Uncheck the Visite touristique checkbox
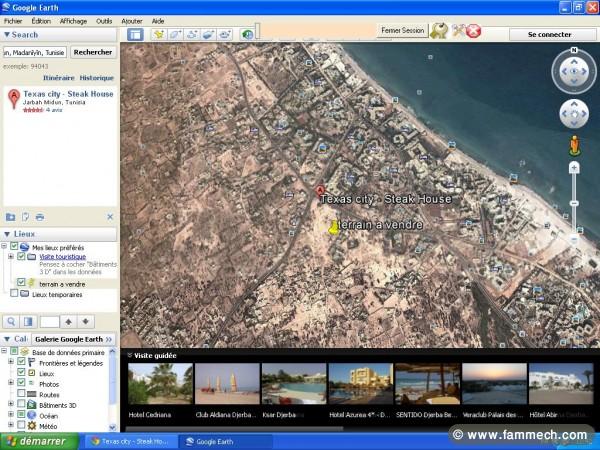The width and height of the screenshot is (600, 450). tap(21, 256)
